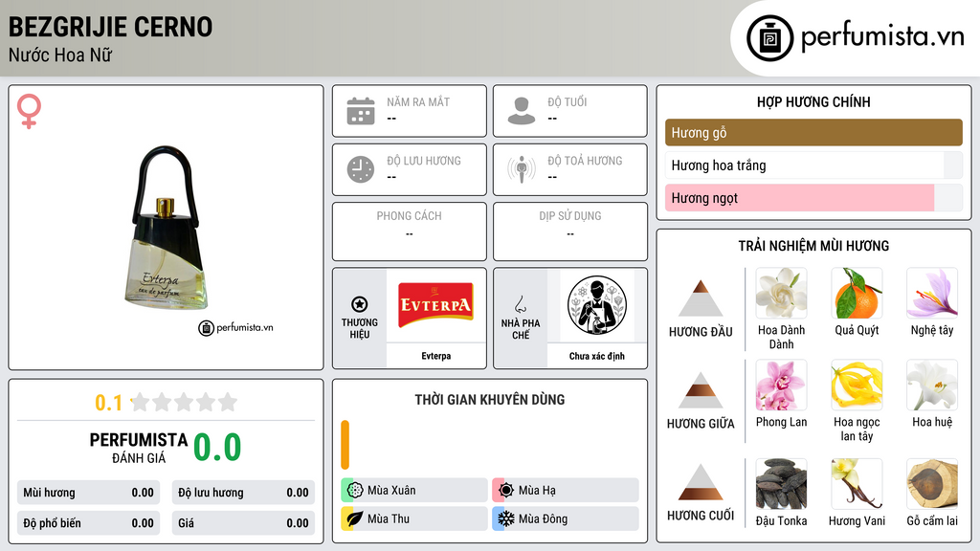Click the Trải nghiệm mùi hương heading

813,246
